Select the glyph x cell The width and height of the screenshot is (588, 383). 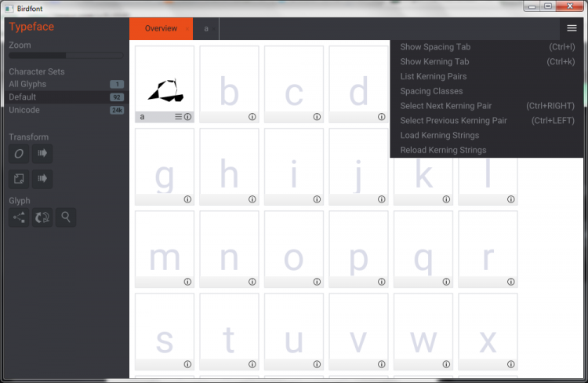[488, 331]
